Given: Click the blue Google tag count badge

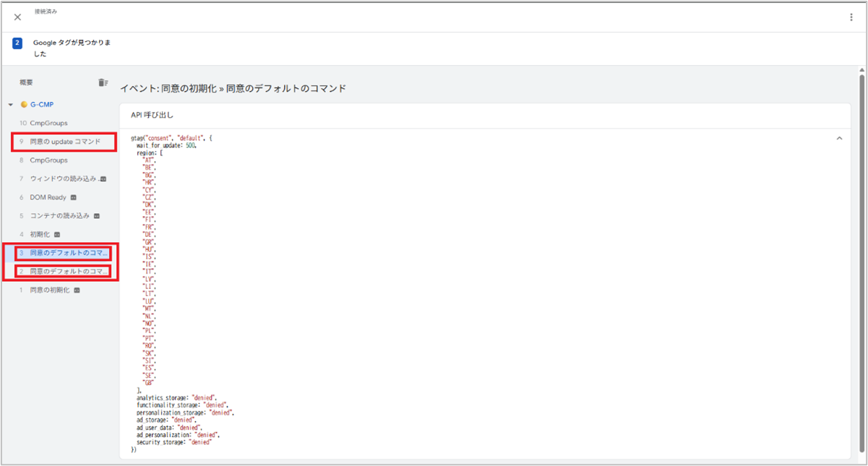Looking at the screenshot, I should pyautogui.click(x=17, y=43).
